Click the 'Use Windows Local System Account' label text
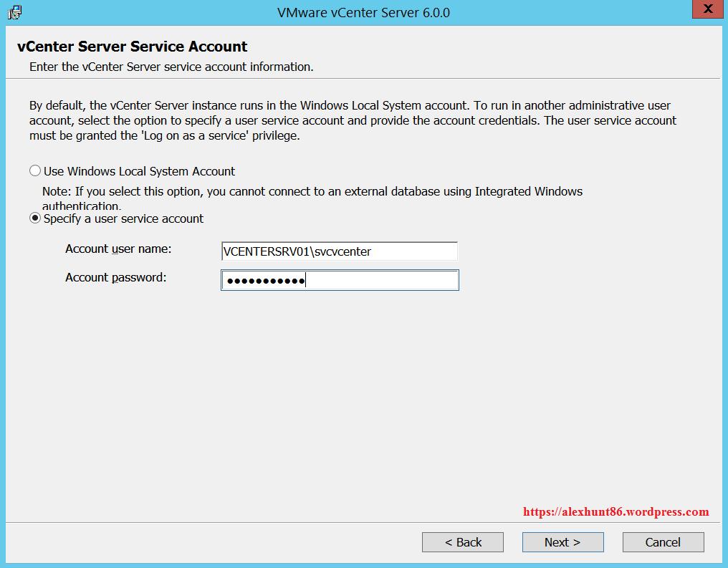728x568 pixels. [x=139, y=171]
